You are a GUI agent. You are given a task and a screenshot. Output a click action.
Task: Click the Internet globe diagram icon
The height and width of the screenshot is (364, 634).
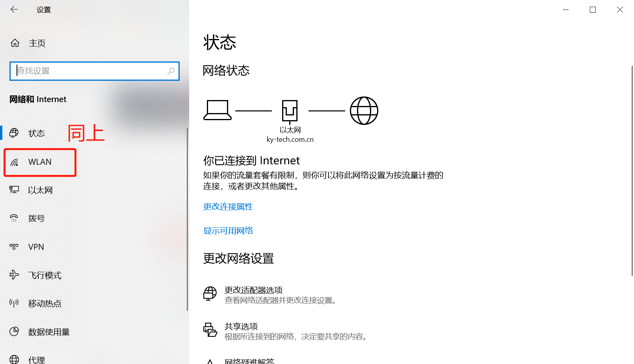pos(364,111)
